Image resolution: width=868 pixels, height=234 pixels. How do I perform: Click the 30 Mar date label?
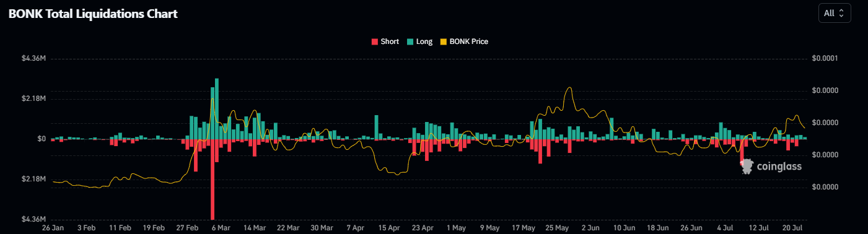(321, 228)
